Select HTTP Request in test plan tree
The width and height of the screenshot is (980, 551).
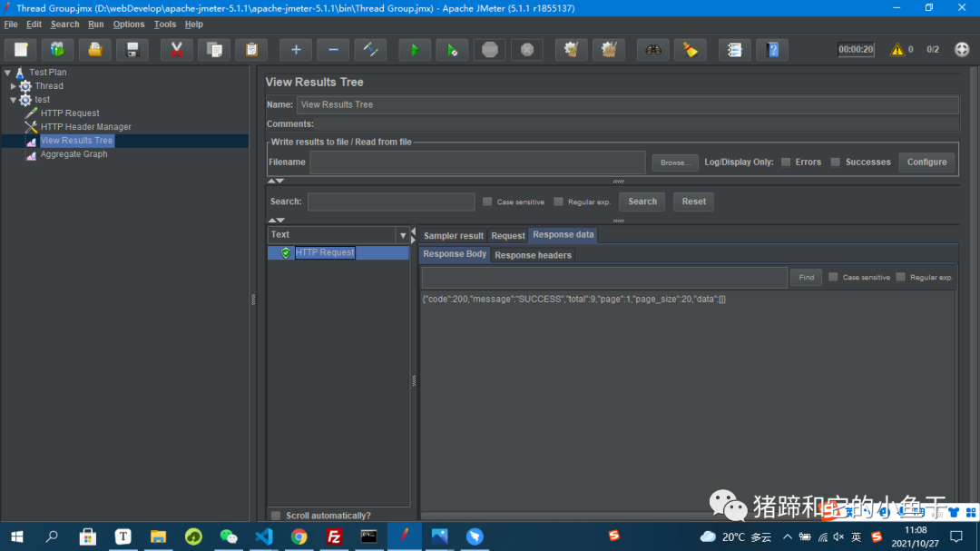(x=69, y=113)
